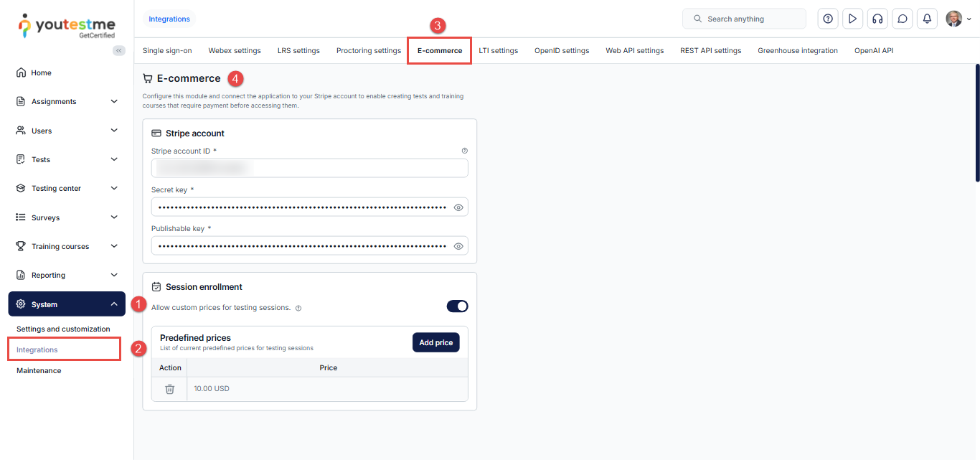Viewport: 980px width, 460px height.
Task: Open Settings and customization link
Action: [x=63, y=329]
